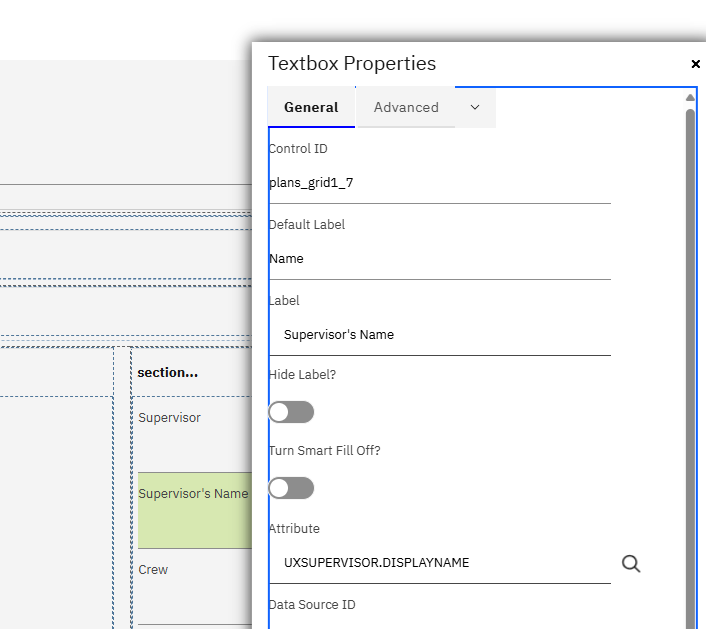
Task: Click the Attribute lookup magnifier icon
Action: tap(631, 564)
